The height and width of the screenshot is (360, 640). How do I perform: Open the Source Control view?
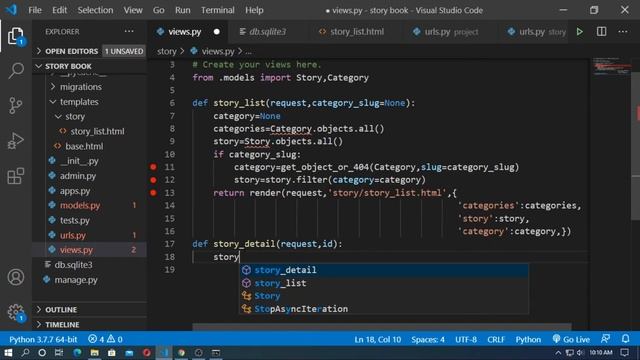coord(16,105)
